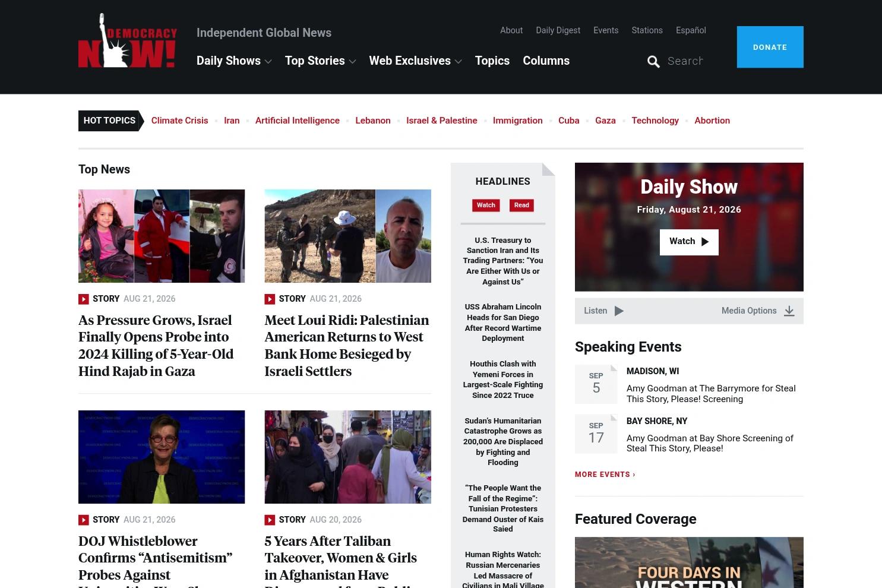
Task: Open the Four Days in Western featured thumbnail
Action: click(x=689, y=562)
